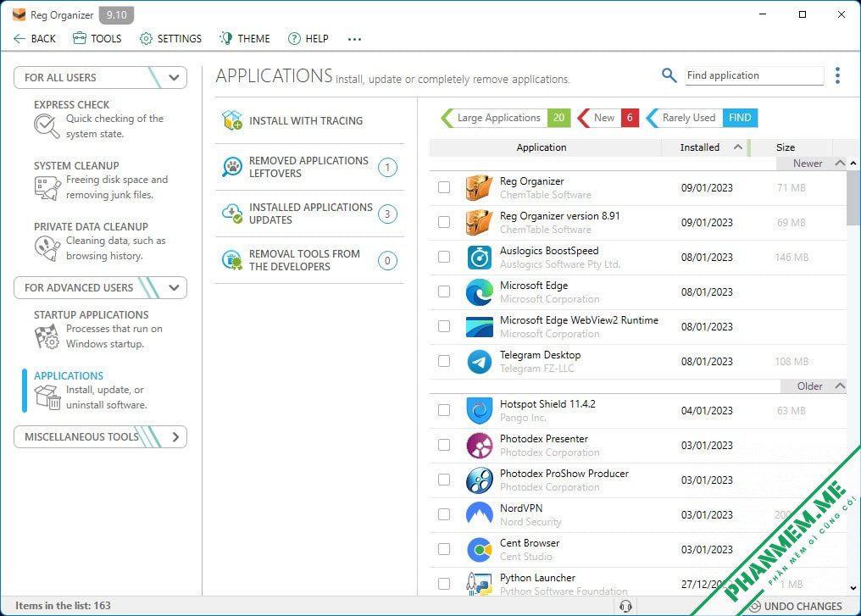This screenshot has width=861, height=616.
Task: Click the Cent Browser app icon
Action: tap(480, 549)
